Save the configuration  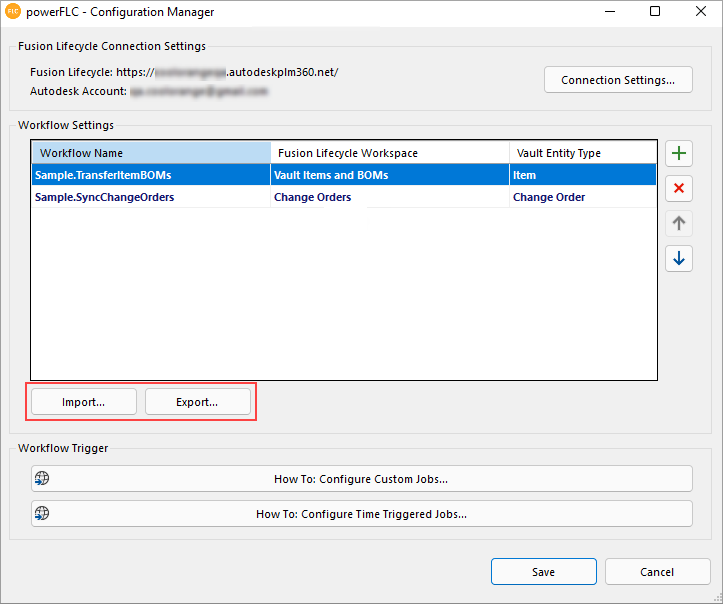pos(543,572)
